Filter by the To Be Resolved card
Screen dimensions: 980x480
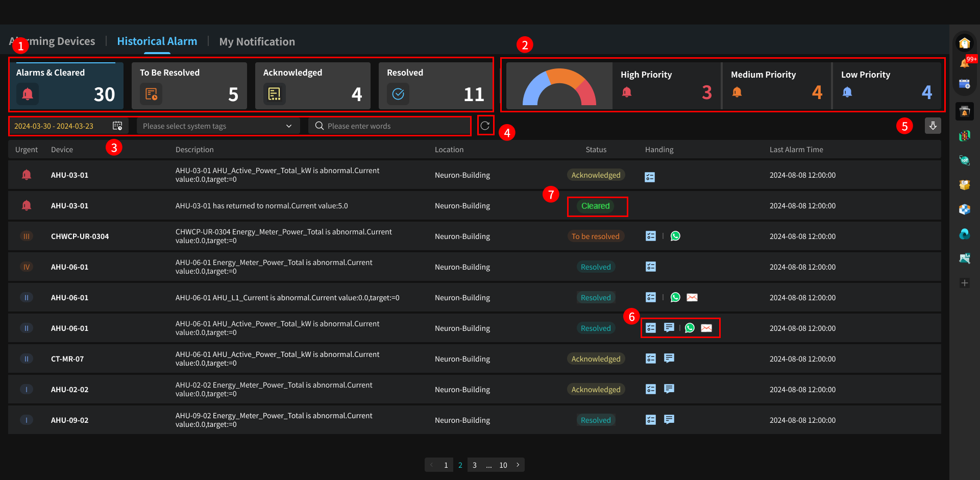click(x=189, y=85)
